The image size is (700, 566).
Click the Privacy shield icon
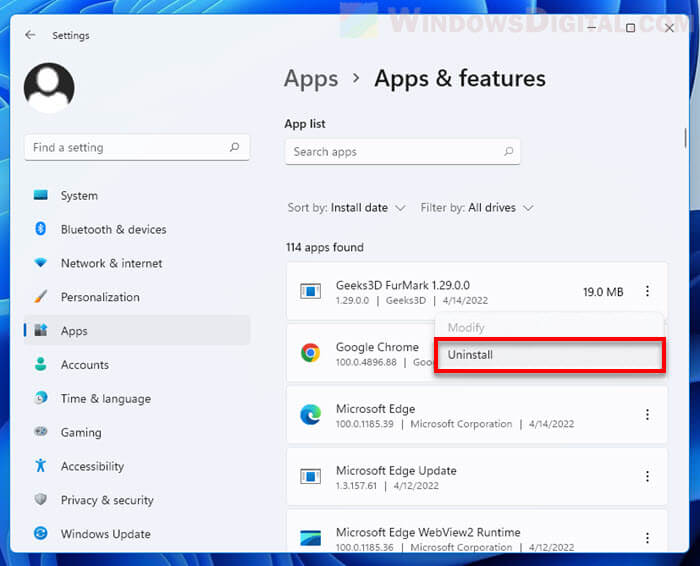41,499
